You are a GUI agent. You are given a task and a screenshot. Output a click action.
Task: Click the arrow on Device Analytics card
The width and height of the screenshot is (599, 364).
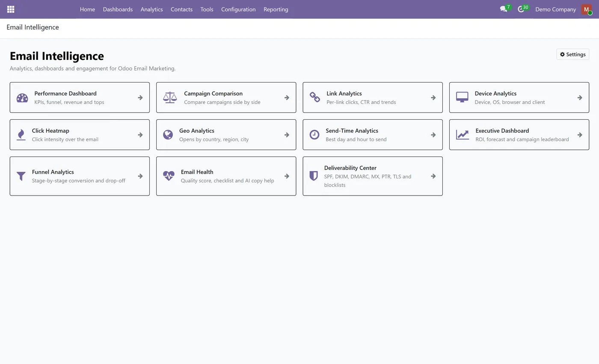(580, 98)
